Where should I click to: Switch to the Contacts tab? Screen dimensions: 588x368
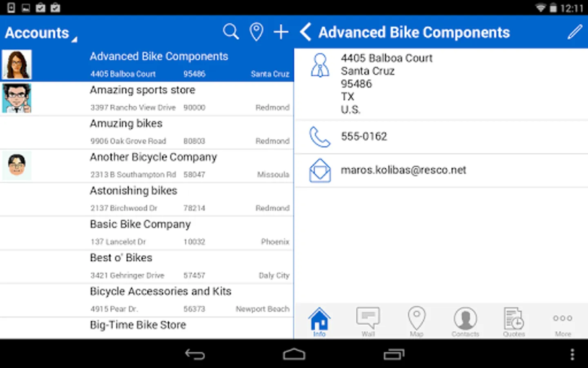tap(465, 322)
